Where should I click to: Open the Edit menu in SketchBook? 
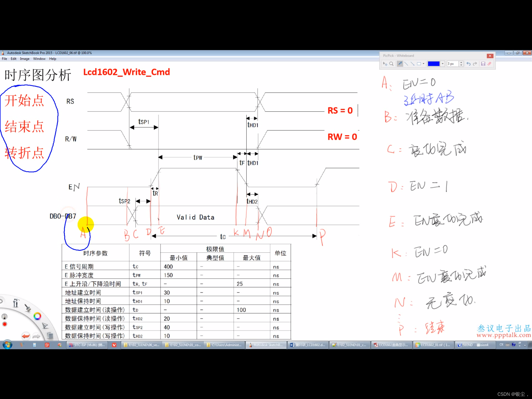pyautogui.click(x=14, y=59)
